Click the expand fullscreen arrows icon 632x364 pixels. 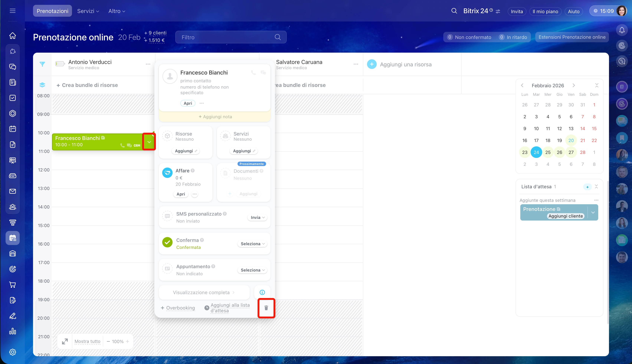pyautogui.click(x=65, y=341)
